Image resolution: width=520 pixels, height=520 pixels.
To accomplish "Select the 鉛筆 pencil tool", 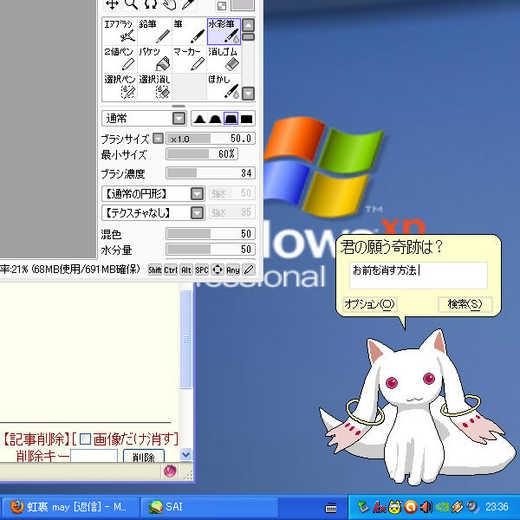I will click(155, 31).
